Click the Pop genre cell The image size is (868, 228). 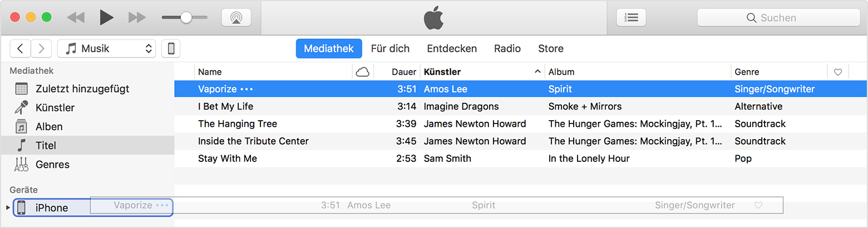[743, 158]
